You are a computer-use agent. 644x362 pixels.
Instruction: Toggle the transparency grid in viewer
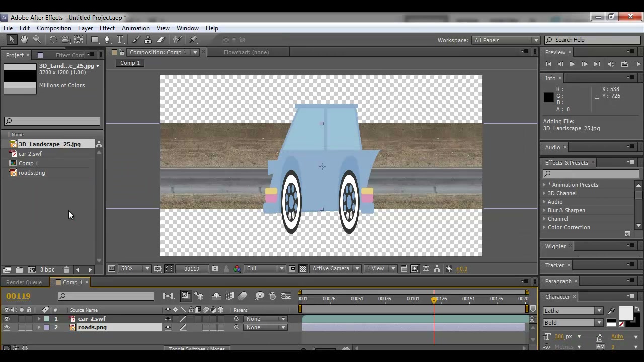click(x=303, y=269)
